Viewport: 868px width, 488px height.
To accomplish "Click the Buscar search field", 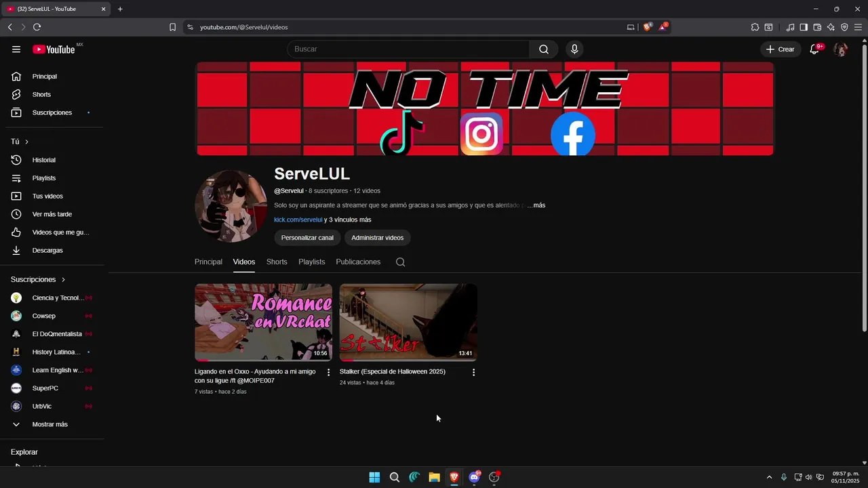I will point(408,49).
